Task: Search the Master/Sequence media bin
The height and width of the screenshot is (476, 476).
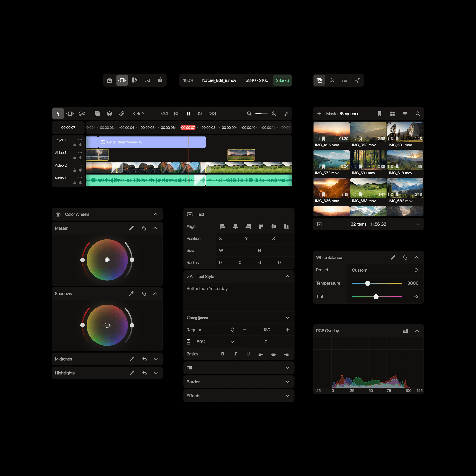Action: click(x=418, y=114)
